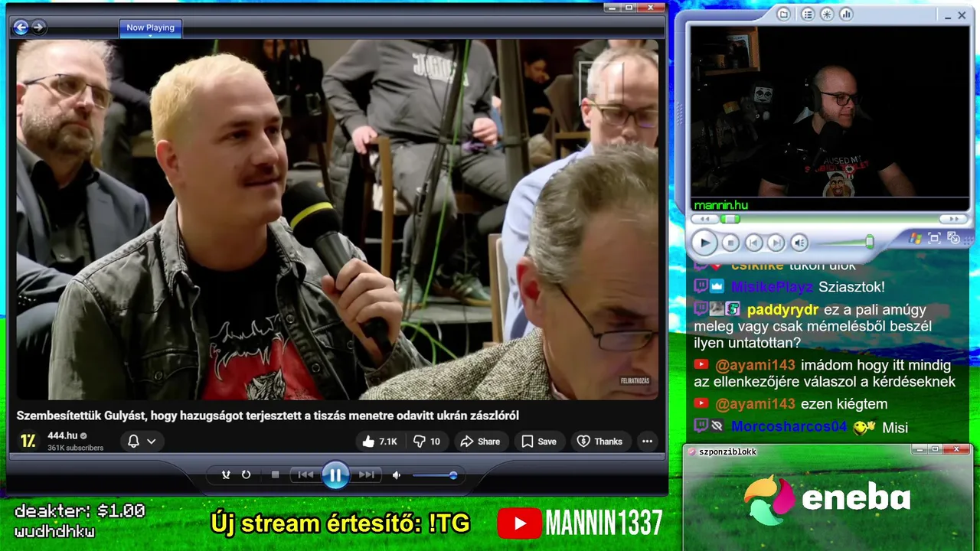Click the notification bell icon
Image resolution: width=980 pixels, height=551 pixels.
point(133,442)
